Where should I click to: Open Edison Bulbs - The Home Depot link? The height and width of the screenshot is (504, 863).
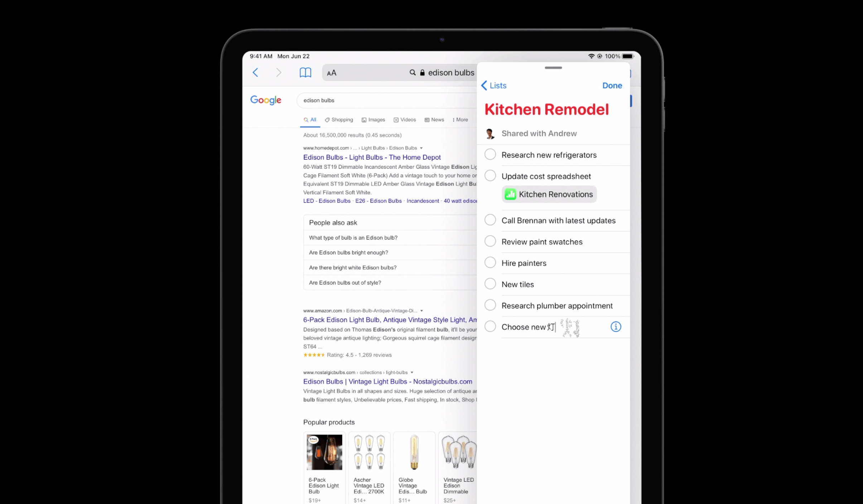point(372,157)
